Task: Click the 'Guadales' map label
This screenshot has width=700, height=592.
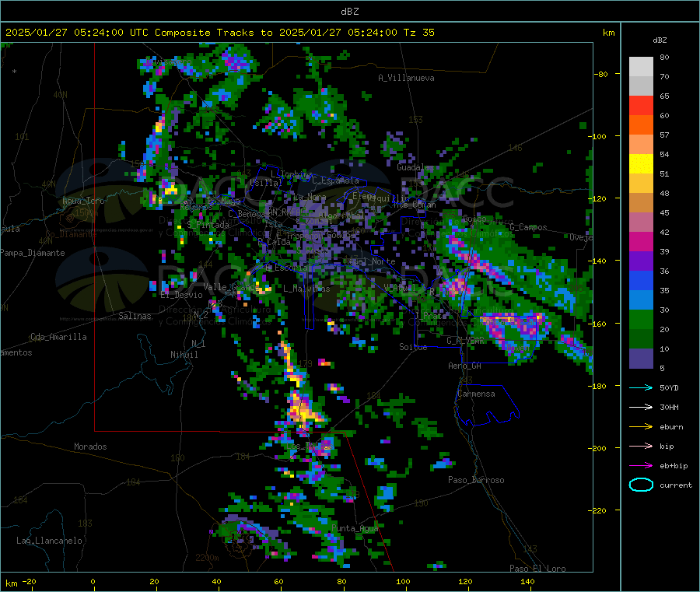Action: pyautogui.click(x=415, y=167)
